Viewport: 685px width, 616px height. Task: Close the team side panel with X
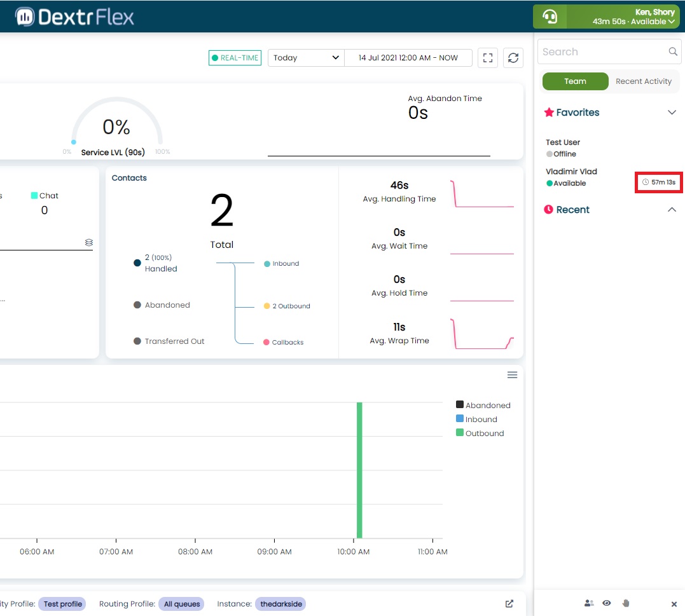tap(674, 604)
